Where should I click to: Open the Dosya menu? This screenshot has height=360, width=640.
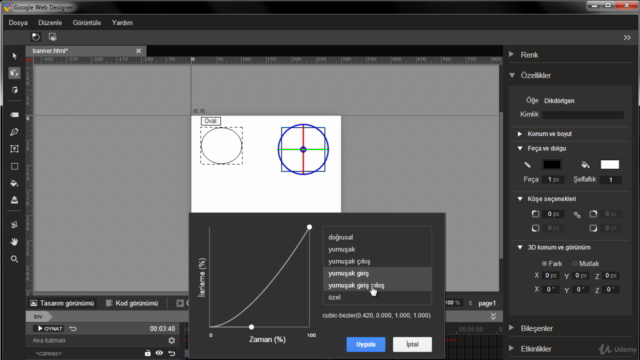click(x=18, y=23)
